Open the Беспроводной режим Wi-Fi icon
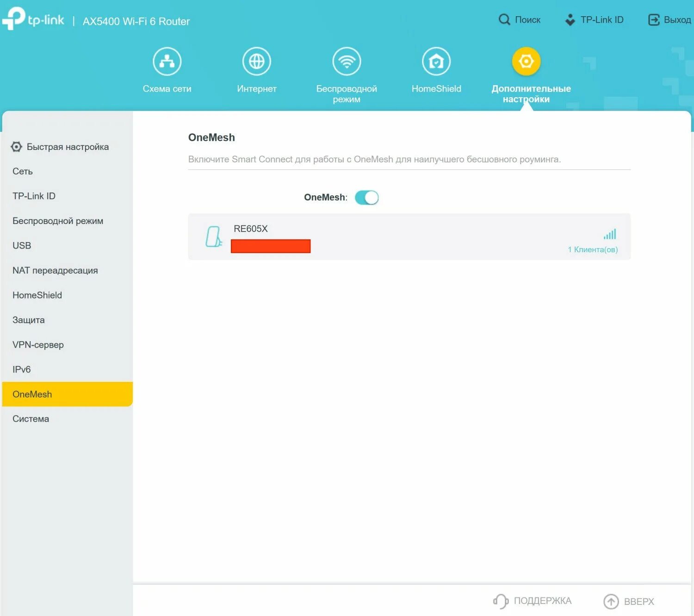The width and height of the screenshot is (694, 616). tap(347, 61)
